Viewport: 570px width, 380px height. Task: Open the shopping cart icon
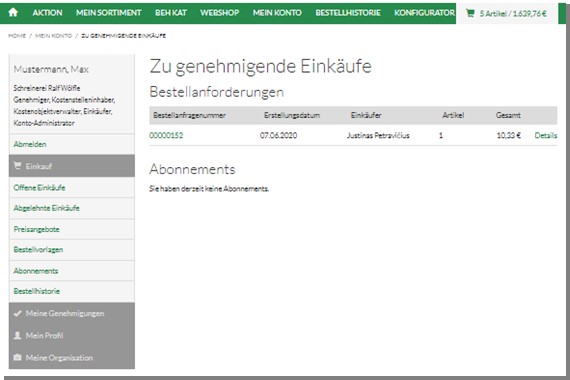pos(470,13)
